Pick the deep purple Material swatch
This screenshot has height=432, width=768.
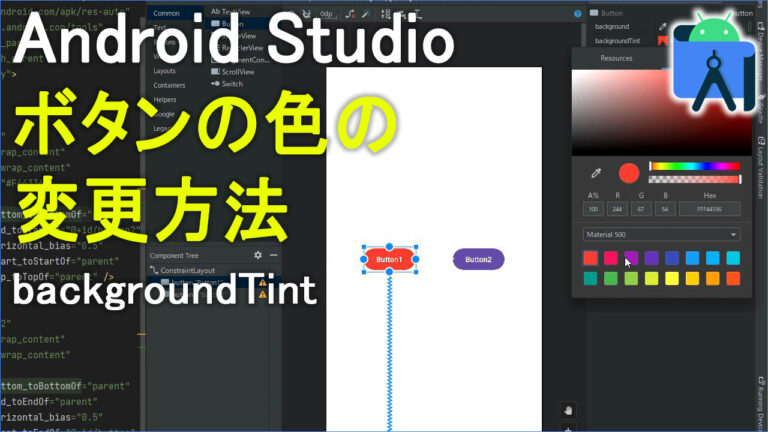(652, 258)
